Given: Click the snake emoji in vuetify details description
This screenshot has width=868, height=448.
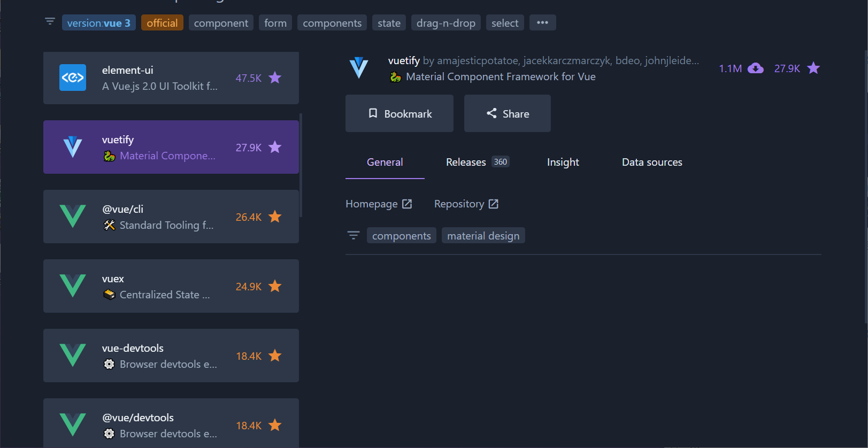Looking at the screenshot, I should tap(396, 76).
